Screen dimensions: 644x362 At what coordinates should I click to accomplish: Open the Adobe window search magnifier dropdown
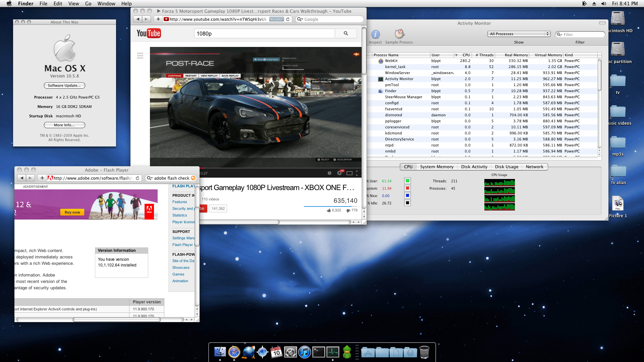click(150, 178)
